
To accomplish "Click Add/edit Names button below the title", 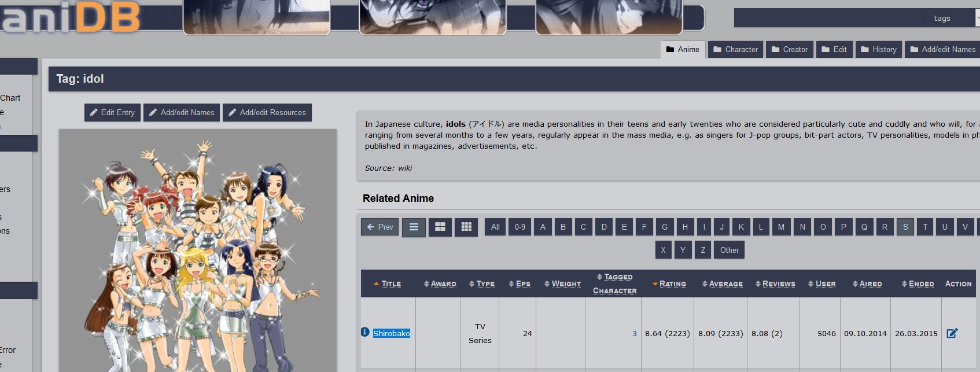I will (x=182, y=112).
